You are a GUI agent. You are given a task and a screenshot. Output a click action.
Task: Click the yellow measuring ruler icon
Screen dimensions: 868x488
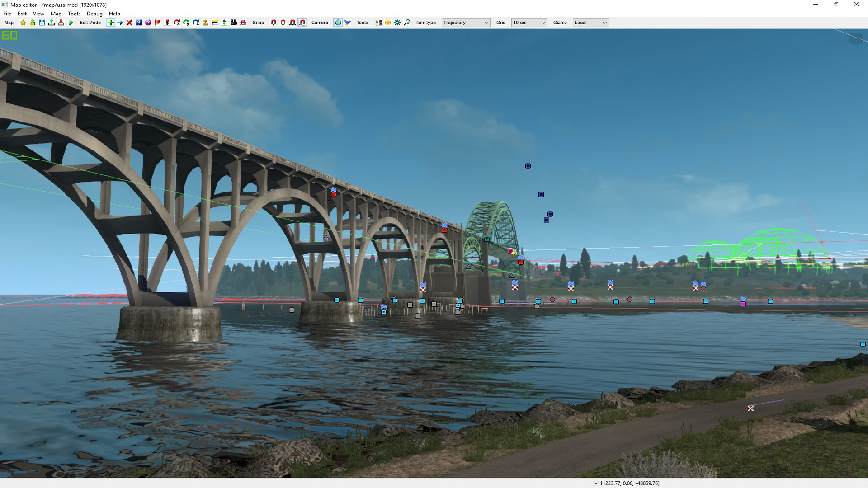(215, 23)
